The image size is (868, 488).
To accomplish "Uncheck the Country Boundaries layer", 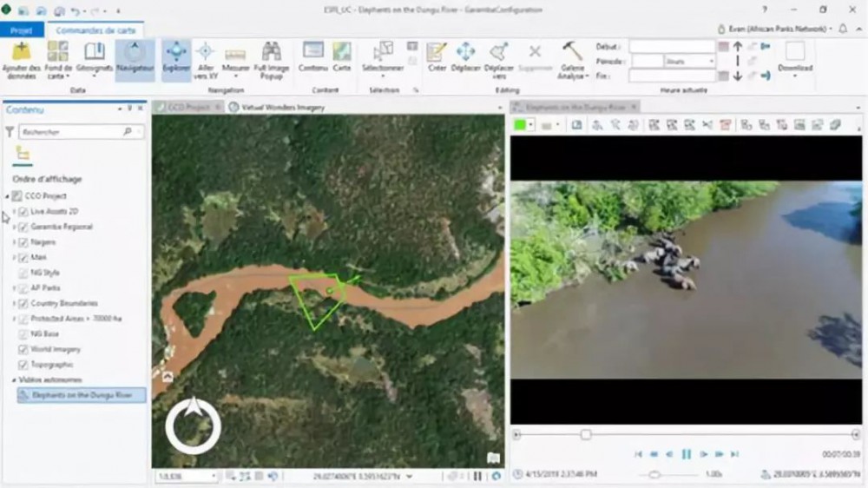I will [23, 304].
